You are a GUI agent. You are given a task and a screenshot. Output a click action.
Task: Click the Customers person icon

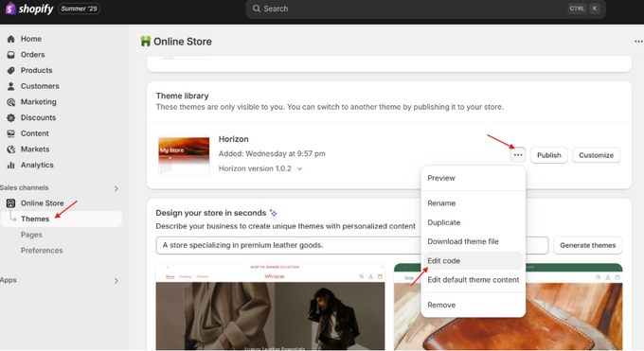point(11,86)
